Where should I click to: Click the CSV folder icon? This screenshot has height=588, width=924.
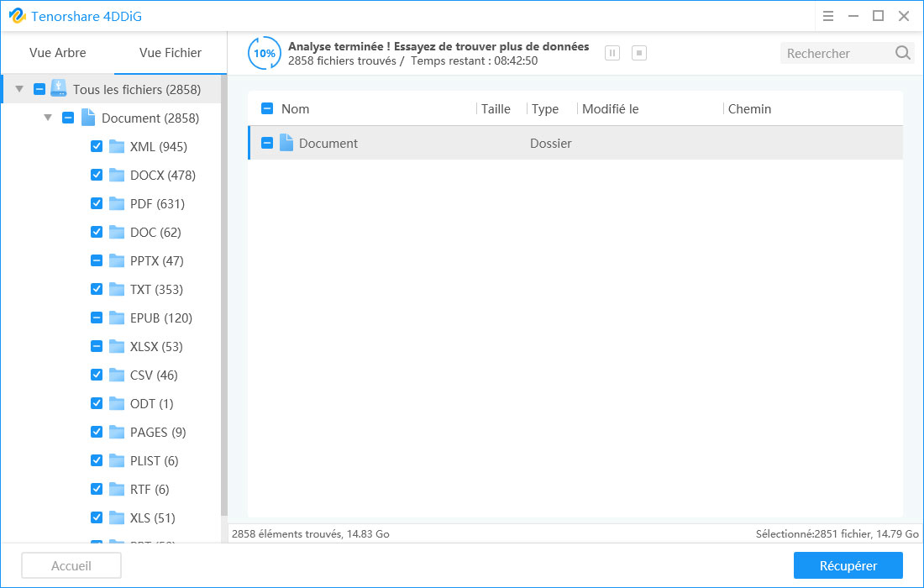pyautogui.click(x=117, y=375)
